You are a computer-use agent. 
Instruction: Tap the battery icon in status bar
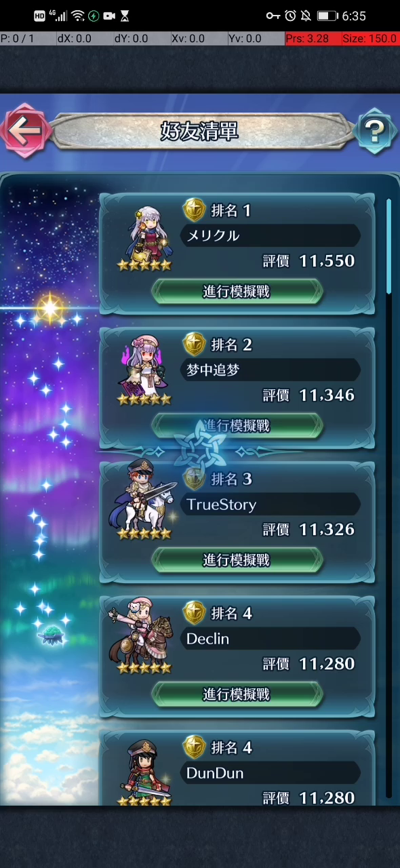[x=327, y=16]
